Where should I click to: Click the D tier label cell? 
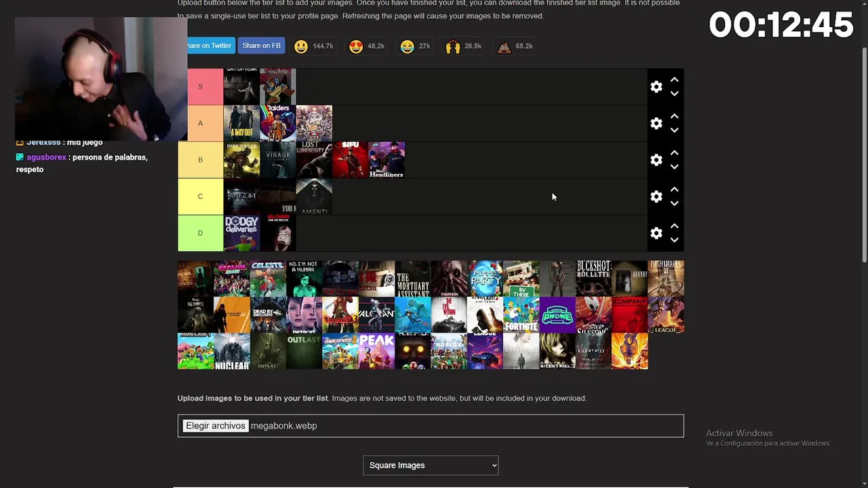pyautogui.click(x=200, y=233)
